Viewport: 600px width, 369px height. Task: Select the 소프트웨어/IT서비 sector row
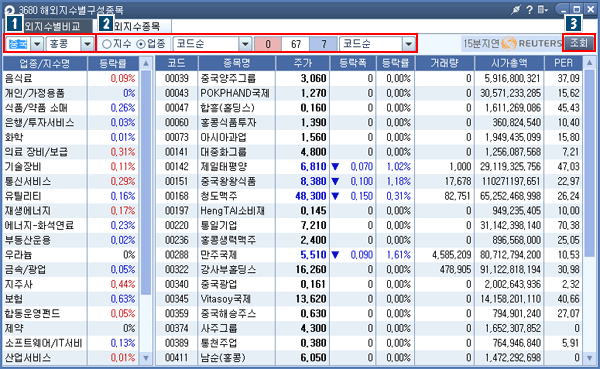click(x=71, y=343)
